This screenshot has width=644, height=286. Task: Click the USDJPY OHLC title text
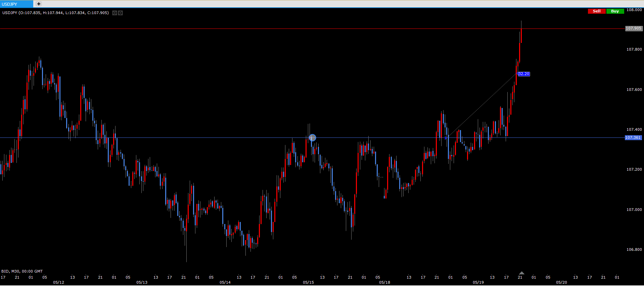pyautogui.click(x=55, y=13)
